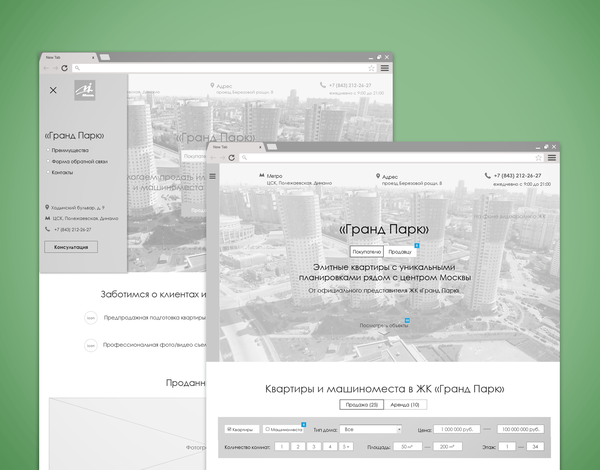This screenshot has width=600, height=470.
Task: Open the hamburger sidebar menu in front window
Action: [212, 176]
